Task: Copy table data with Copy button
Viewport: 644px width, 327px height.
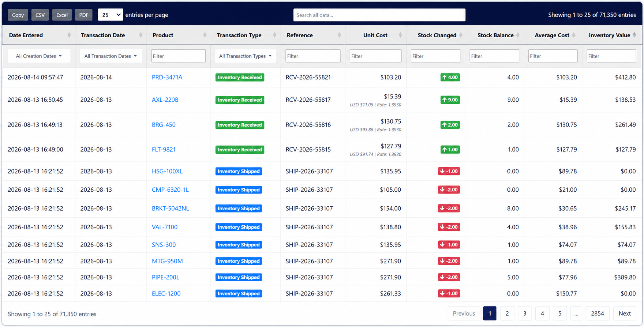Action: (x=18, y=15)
